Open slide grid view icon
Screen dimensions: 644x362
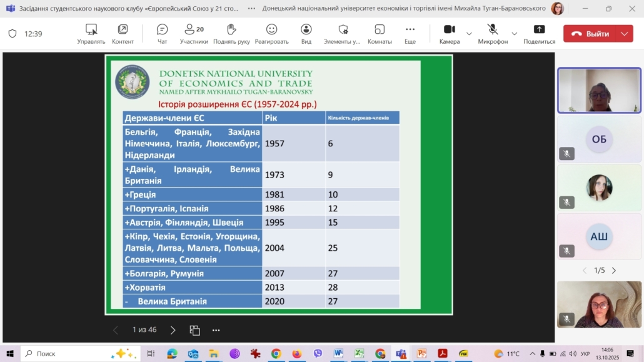click(195, 330)
